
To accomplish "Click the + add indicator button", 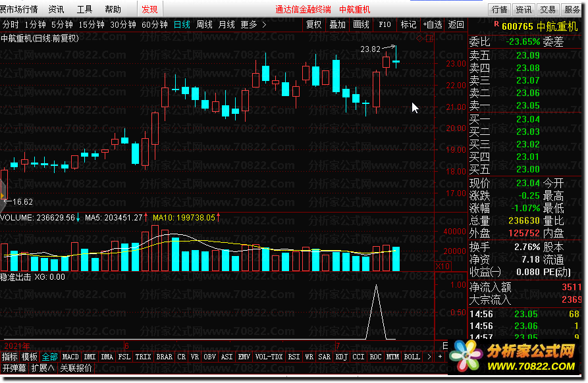I will [x=441, y=357].
